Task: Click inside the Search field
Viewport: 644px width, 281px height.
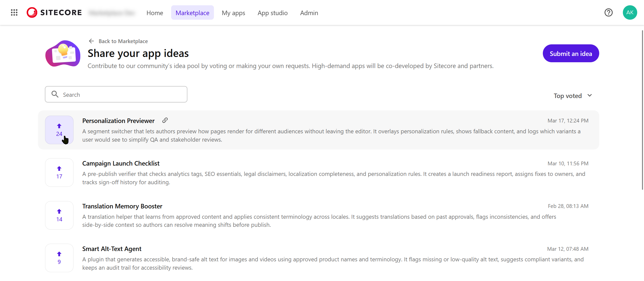Action: (x=116, y=94)
